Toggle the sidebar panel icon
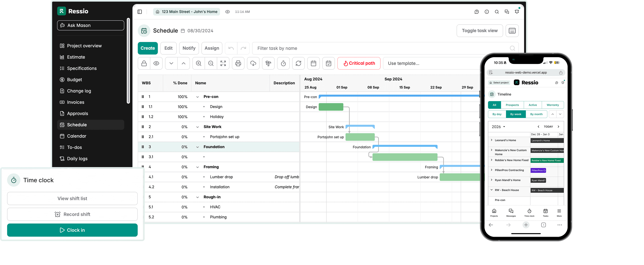The image size is (644, 265). point(140,12)
